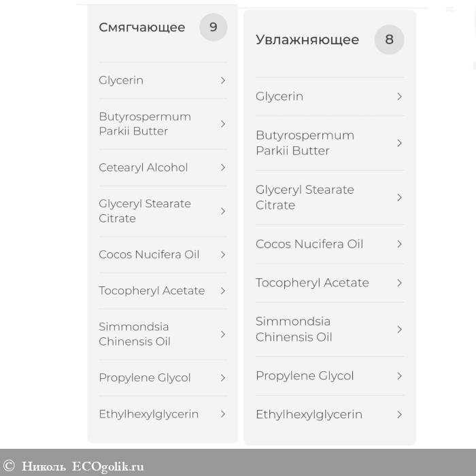The image size is (476, 476).
Task: Select the Увлажняющее heading
Action: coord(307,39)
